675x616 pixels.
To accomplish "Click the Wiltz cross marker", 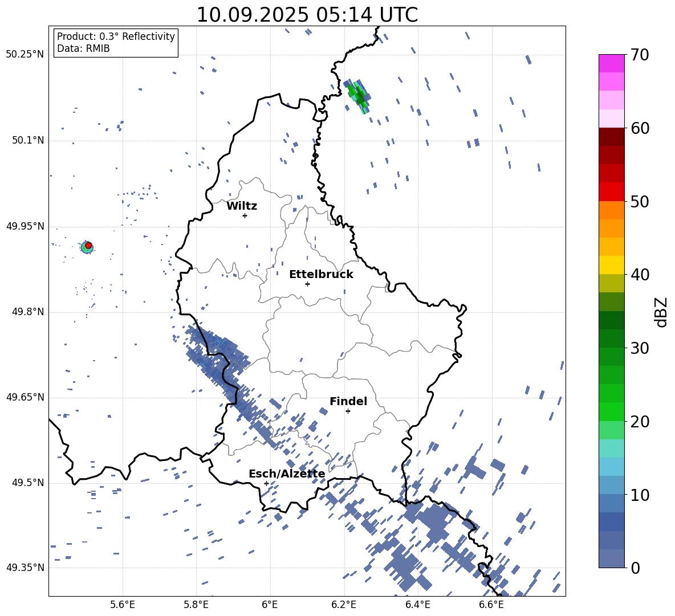I will pos(245,215).
